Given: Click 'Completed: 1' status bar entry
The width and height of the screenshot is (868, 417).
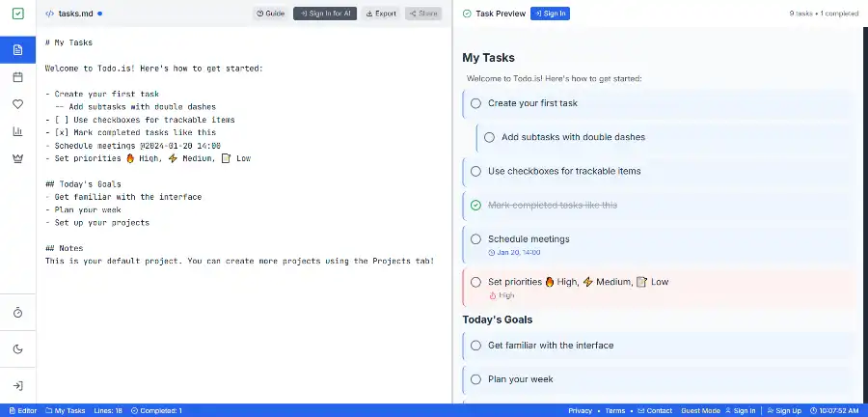Looking at the screenshot, I should click(156, 411).
